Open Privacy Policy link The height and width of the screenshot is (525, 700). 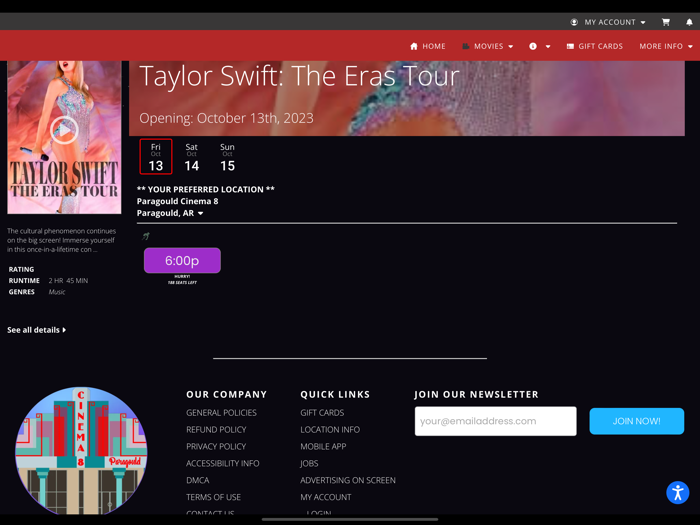tap(216, 446)
